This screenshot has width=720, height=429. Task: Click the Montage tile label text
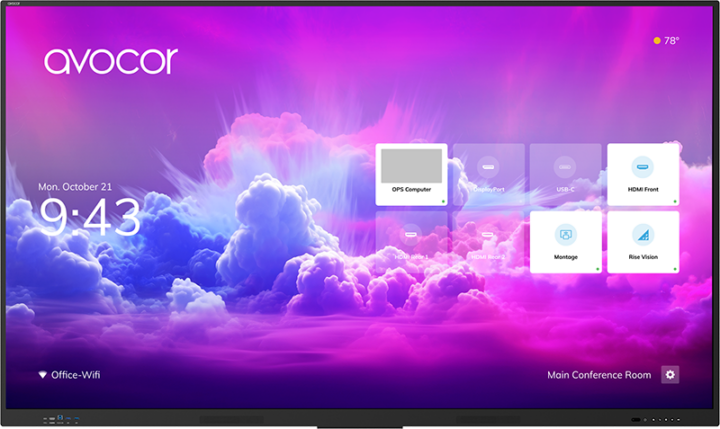click(565, 256)
